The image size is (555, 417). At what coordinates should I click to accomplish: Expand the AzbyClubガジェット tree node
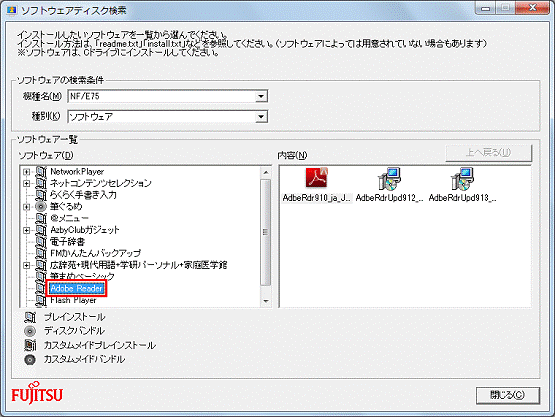pos(26,230)
